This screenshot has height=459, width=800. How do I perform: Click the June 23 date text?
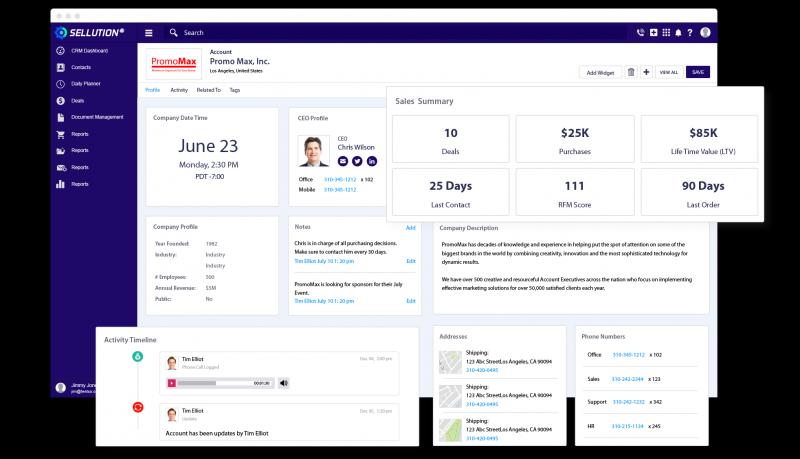[208, 146]
